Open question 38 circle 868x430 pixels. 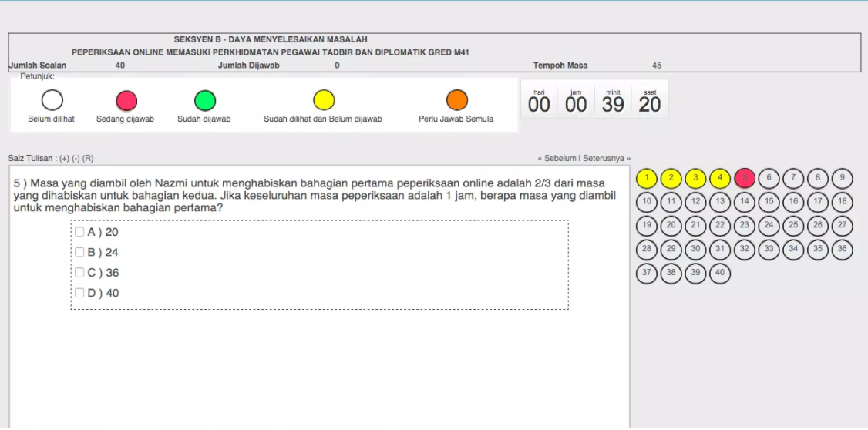(x=671, y=274)
